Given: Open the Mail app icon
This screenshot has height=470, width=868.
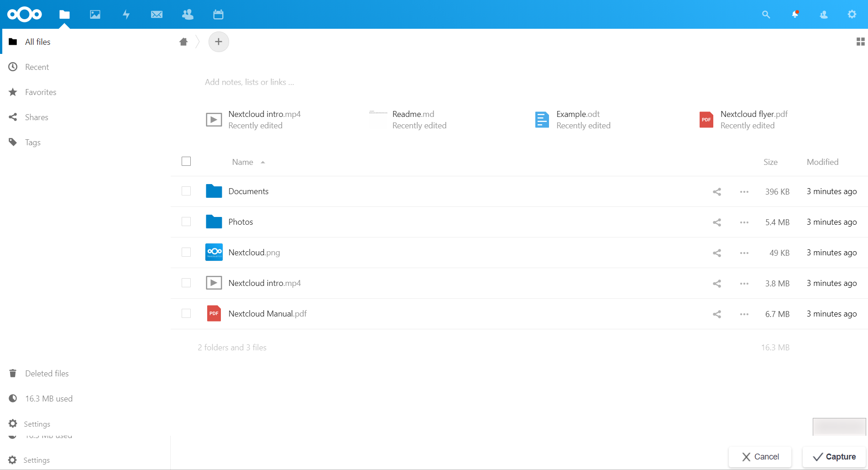Looking at the screenshot, I should click(157, 14).
